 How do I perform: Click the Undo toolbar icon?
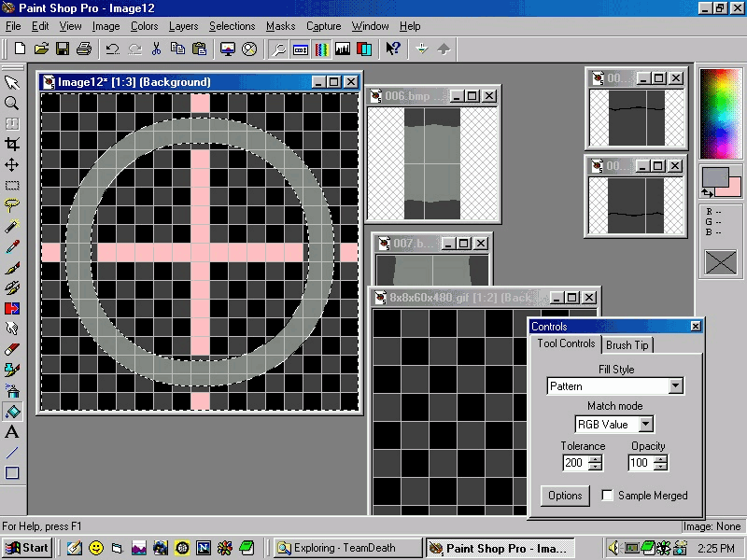tap(112, 49)
